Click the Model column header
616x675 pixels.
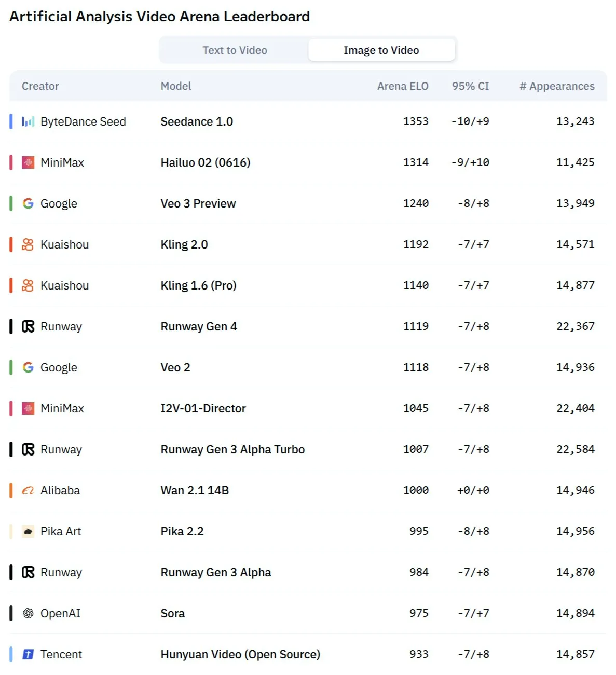click(176, 86)
